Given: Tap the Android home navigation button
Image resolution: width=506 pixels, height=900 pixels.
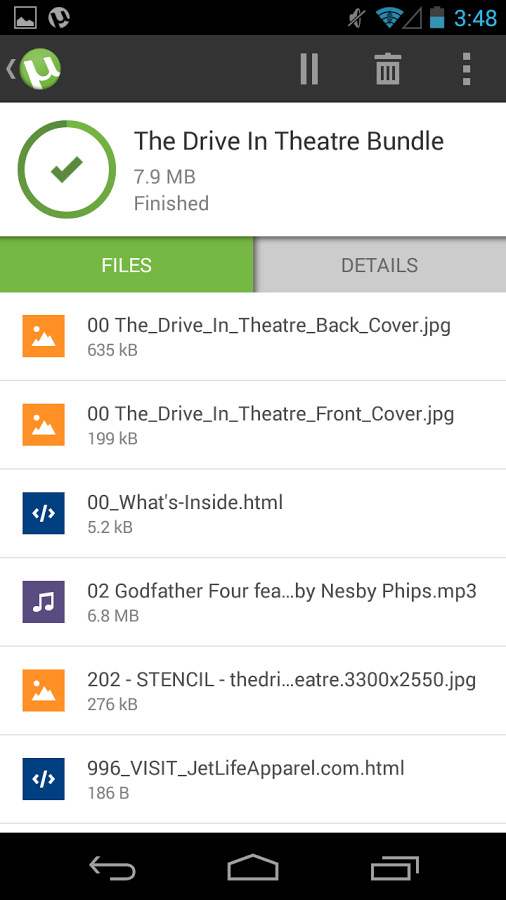Looking at the screenshot, I should pyautogui.click(x=253, y=867).
